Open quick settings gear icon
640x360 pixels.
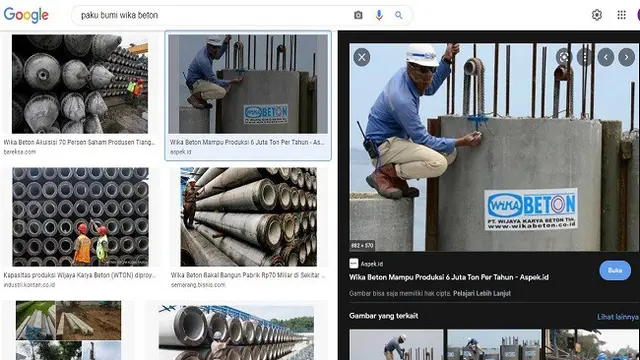pos(597,15)
